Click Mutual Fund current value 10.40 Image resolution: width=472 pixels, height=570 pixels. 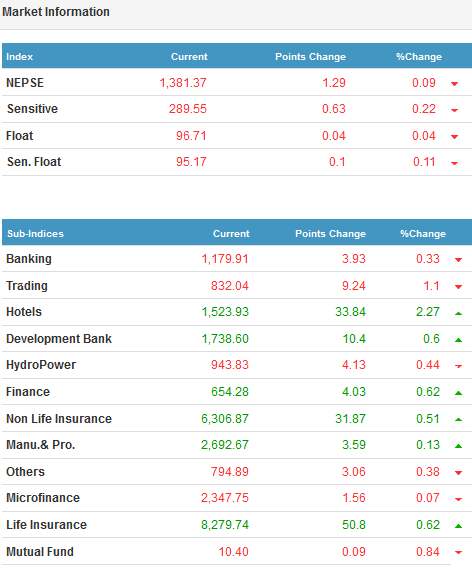coord(233,552)
